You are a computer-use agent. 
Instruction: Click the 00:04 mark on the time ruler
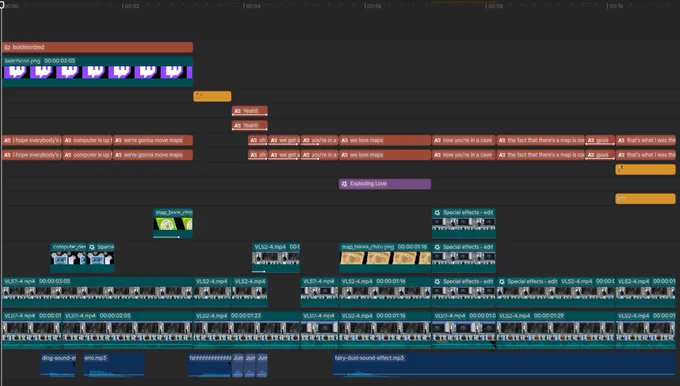[x=253, y=6]
